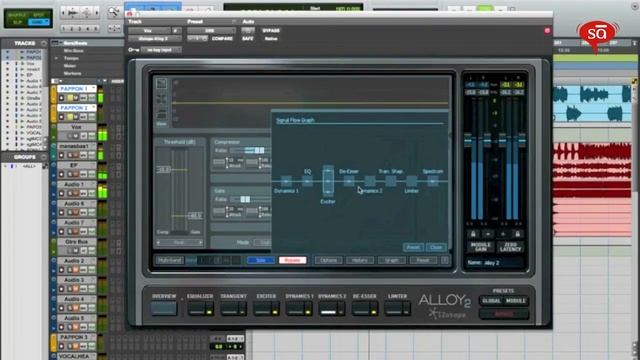The height and width of the screenshot is (360, 640).
Task: Toggle the Zero Latency button
Action: click(510, 247)
